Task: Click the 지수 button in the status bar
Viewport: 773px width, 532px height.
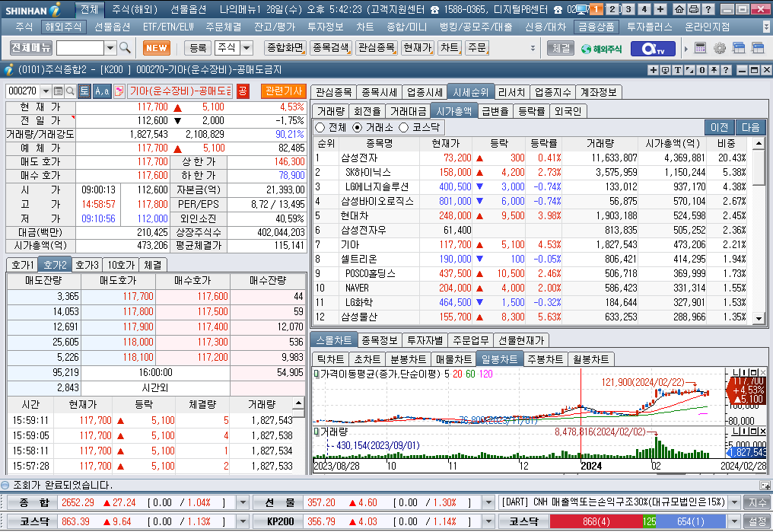Action: point(758,503)
